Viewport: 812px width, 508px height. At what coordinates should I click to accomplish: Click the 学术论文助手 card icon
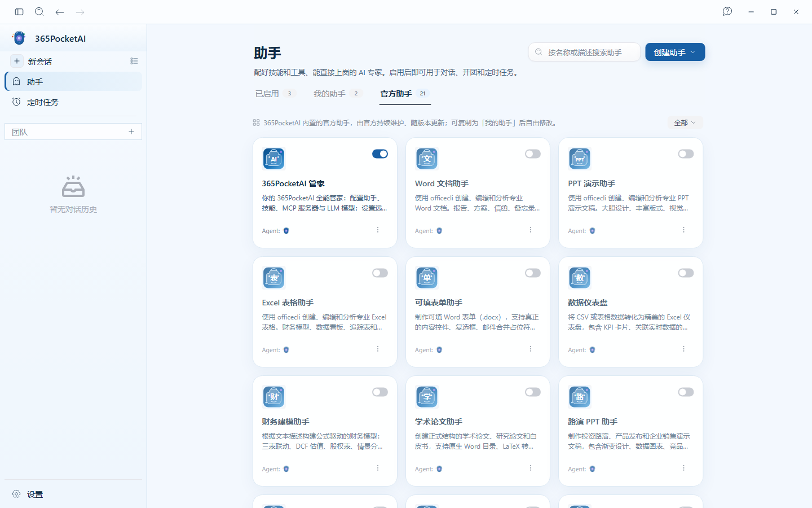[427, 397]
